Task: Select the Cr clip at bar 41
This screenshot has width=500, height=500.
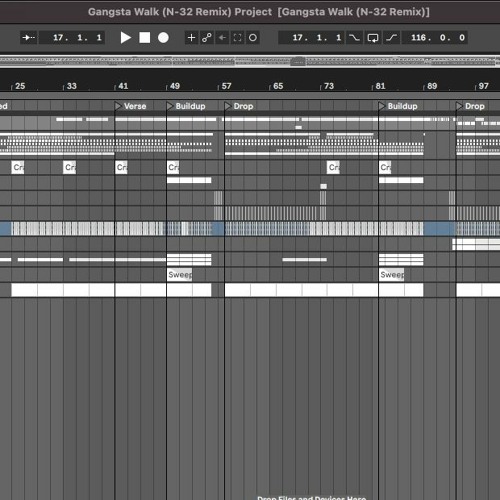Action: click(121, 167)
